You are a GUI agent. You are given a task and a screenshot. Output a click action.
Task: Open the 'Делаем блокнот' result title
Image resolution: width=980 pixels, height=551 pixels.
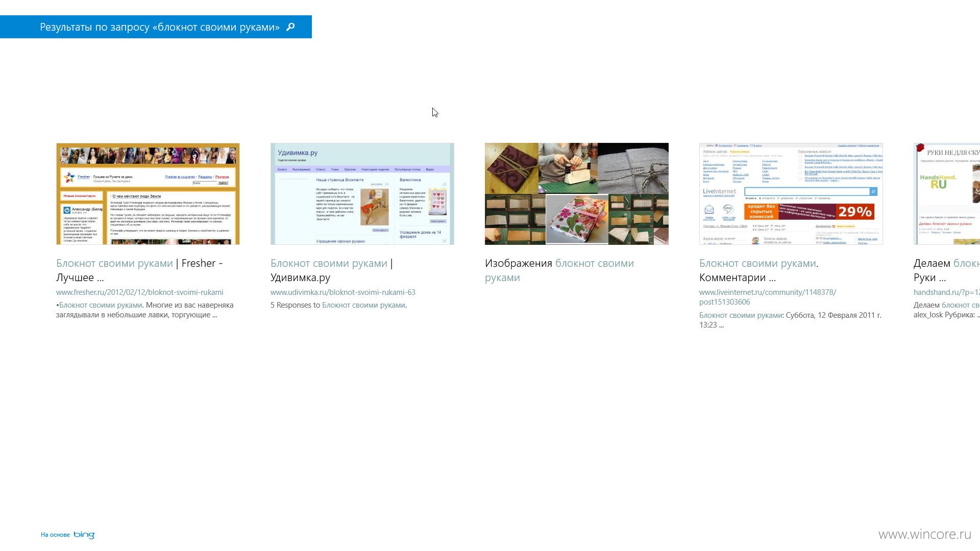(x=947, y=270)
